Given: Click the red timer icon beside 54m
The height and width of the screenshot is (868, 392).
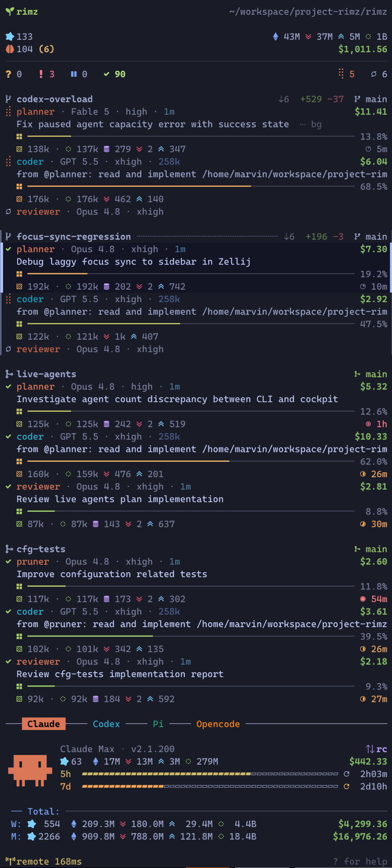Looking at the screenshot, I should click(363, 599).
